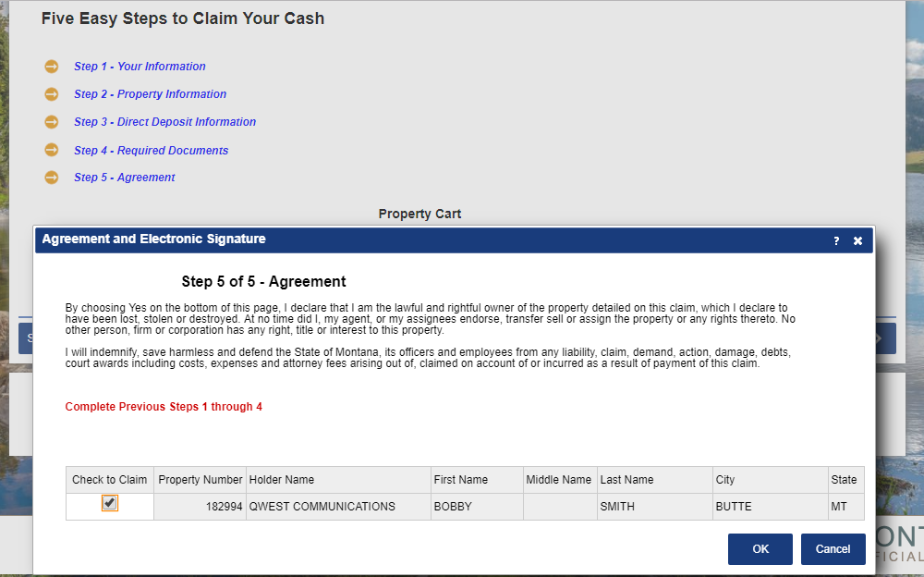924x577 pixels.
Task: Open Step 2 - Property Information
Action: coord(150,94)
